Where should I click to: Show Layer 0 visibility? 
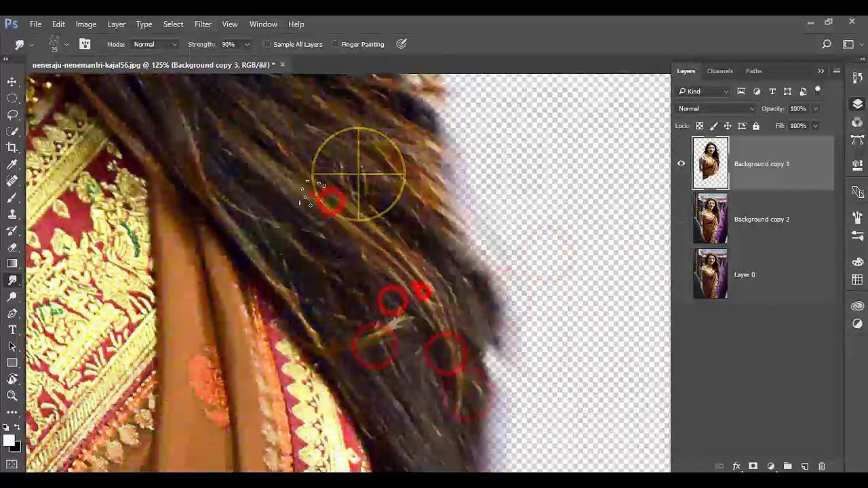click(x=682, y=274)
